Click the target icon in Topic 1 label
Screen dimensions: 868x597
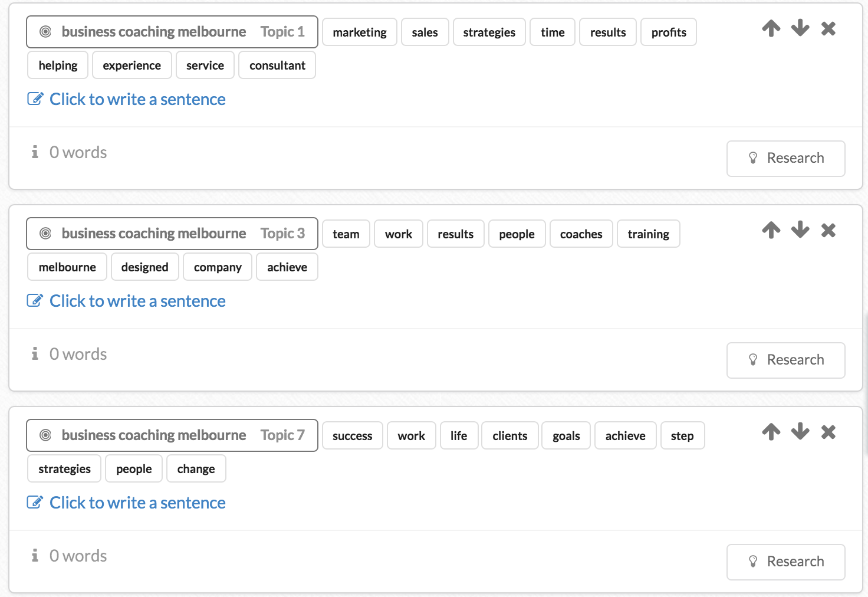coord(45,32)
